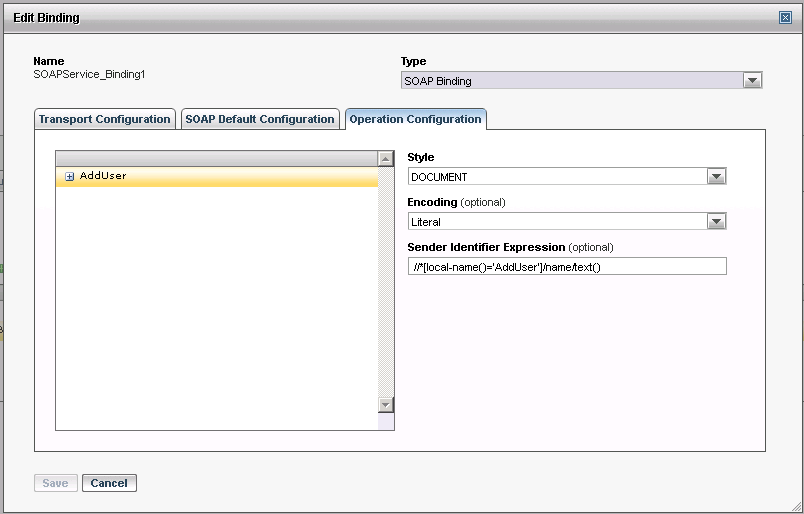Screen dimensions: 804x514
Task: Click the Sender Identifier Expression field
Action: [567, 266]
